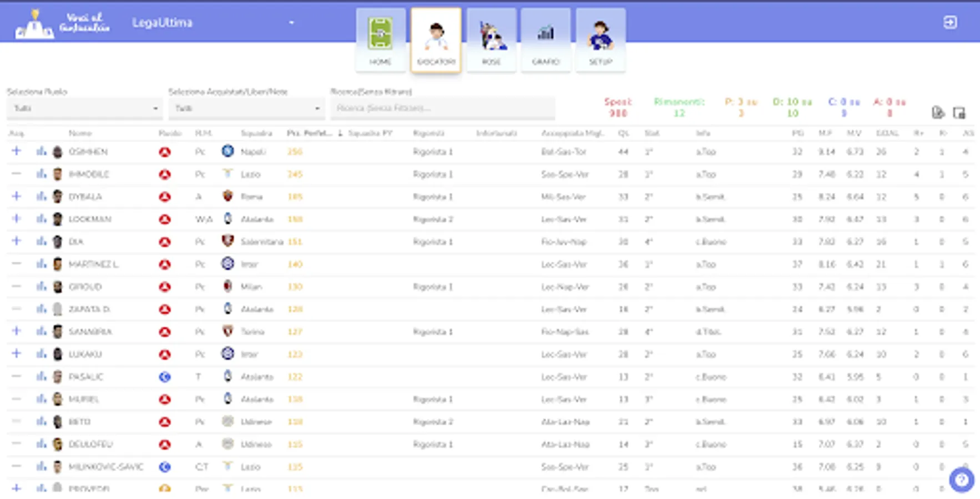Open the HOME tab
Screen dimensions: 980x499
[x=381, y=40]
